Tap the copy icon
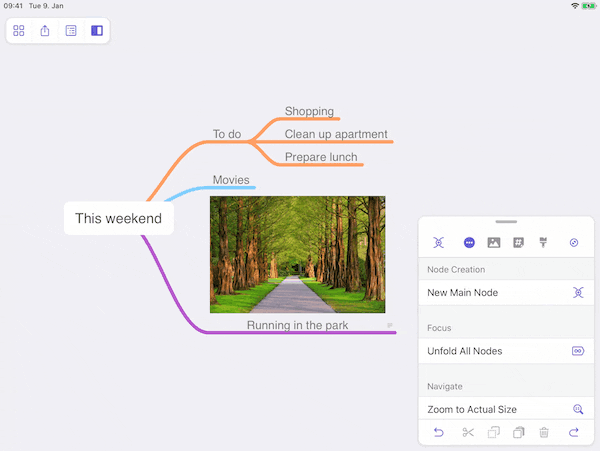Screen dimensions: 600x451 tap(494, 432)
